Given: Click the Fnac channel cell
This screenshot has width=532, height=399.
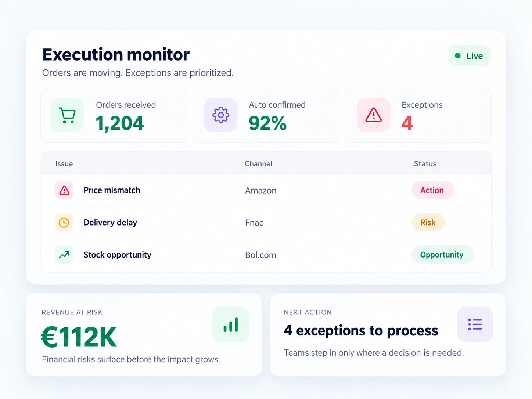Looking at the screenshot, I should click(254, 223).
